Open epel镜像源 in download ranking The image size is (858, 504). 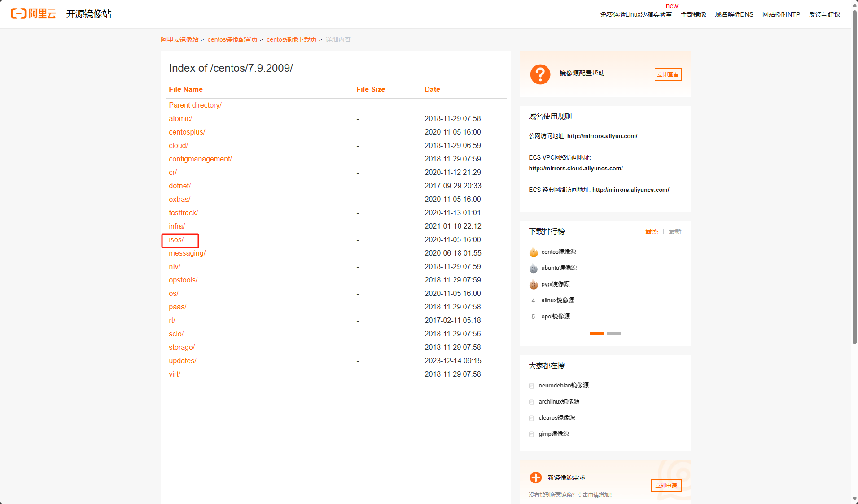pos(556,317)
